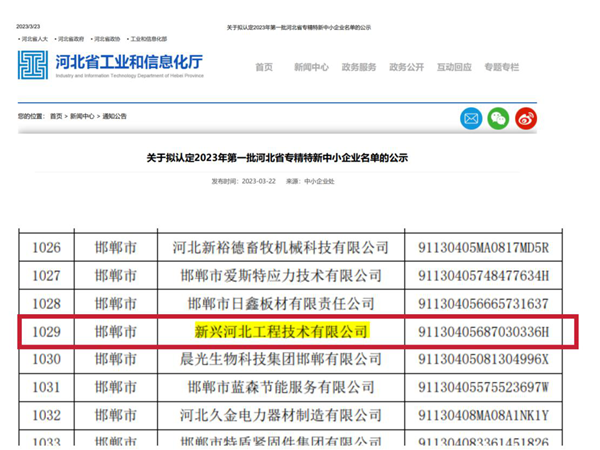Click company 邯郸市日鑫板材有限责任公司

280,304
